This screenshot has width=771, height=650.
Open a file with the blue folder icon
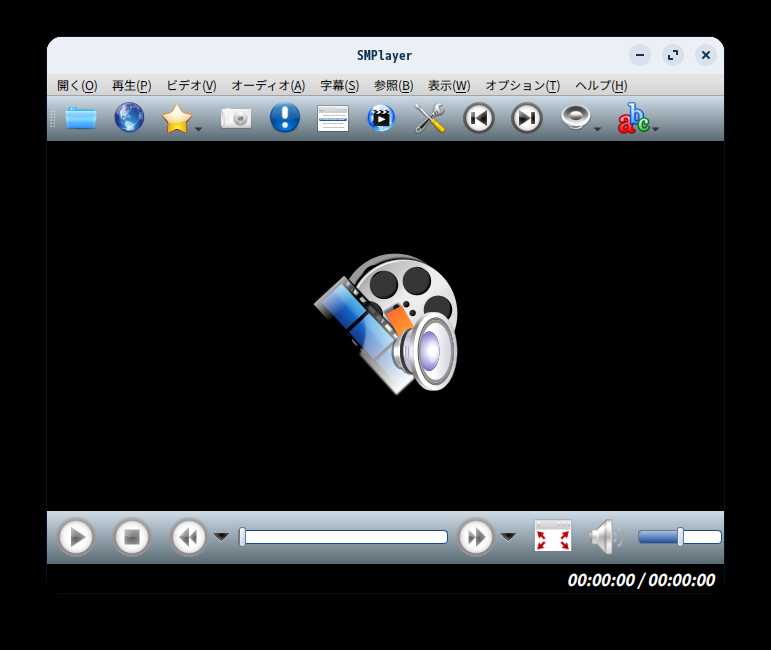click(x=81, y=118)
